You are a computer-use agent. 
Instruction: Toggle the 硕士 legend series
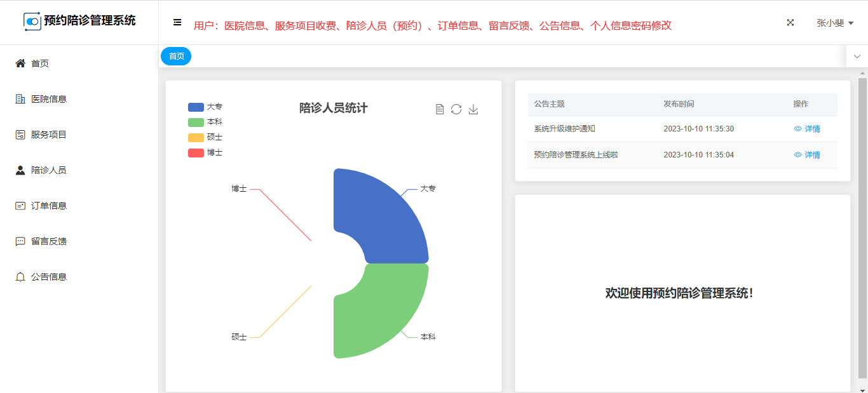tap(205, 137)
